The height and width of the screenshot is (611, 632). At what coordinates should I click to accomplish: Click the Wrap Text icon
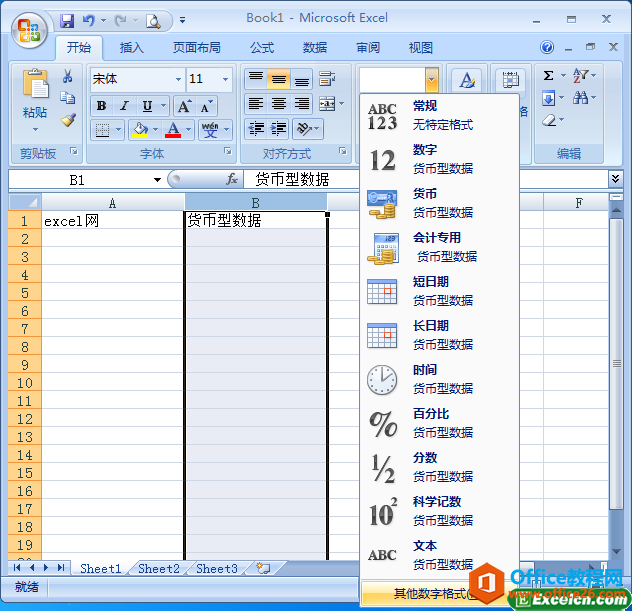(x=327, y=79)
